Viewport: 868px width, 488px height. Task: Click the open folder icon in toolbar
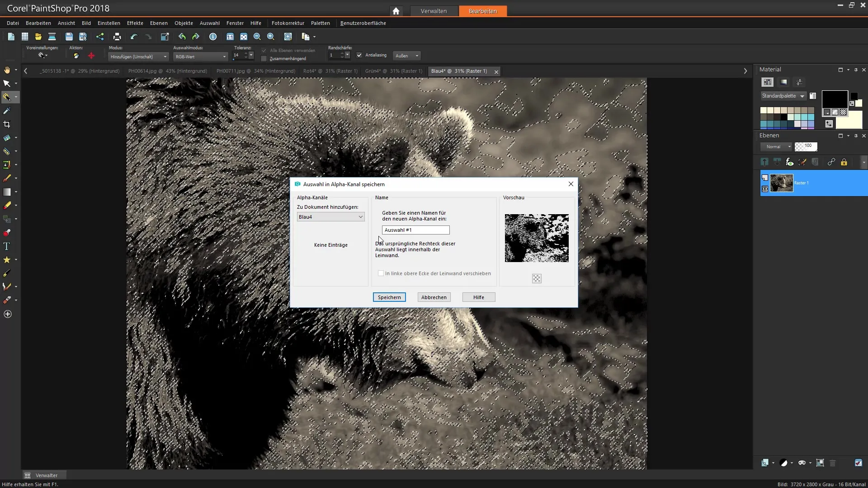(38, 37)
